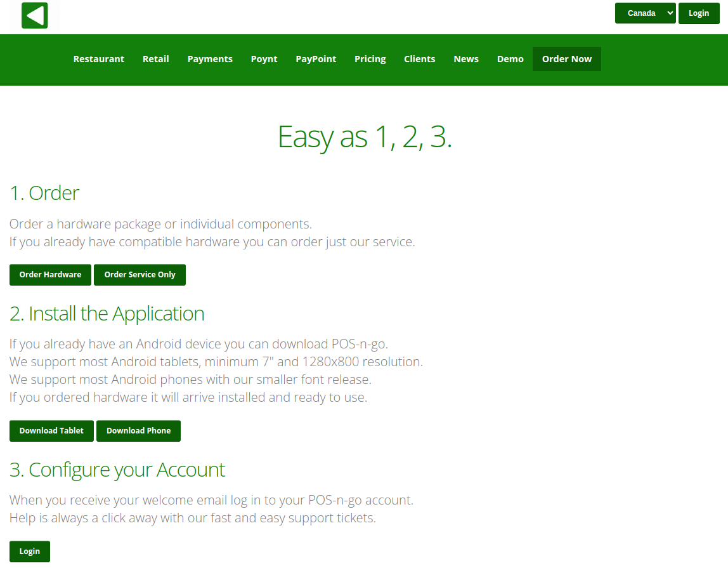Click the Order Hardware button

[50, 275]
